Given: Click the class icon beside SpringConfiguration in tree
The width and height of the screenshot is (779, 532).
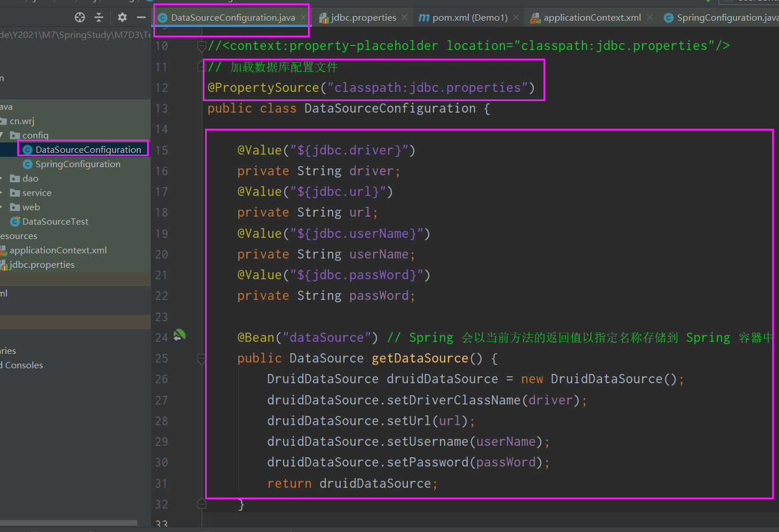Looking at the screenshot, I should pos(27,164).
